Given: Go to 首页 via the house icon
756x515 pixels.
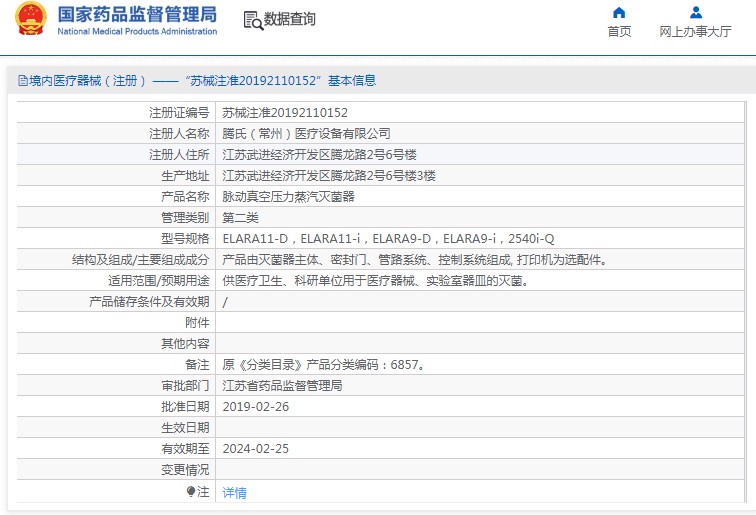Looking at the screenshot, I should (x=619, y=13).
